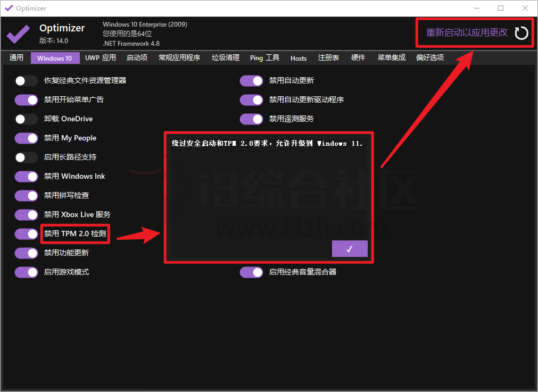Click the title bar Optimizer icon
This screenshot has height=392, width=538.
[9, 8]
